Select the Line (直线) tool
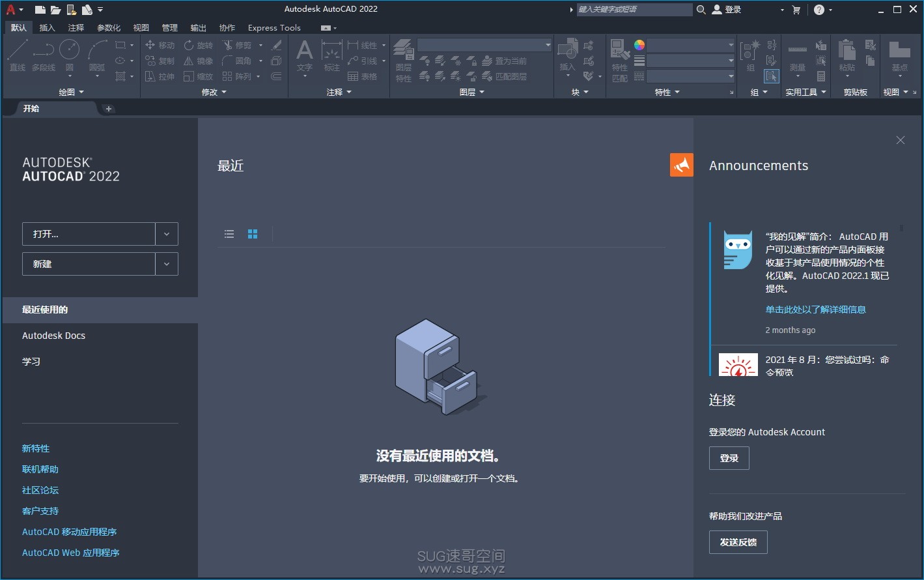This screenshot has width=924, height=580. pos(18,55)
